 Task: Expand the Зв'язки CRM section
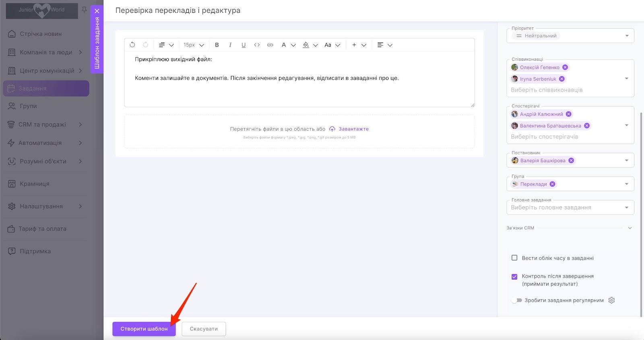(x=630, y=228)
